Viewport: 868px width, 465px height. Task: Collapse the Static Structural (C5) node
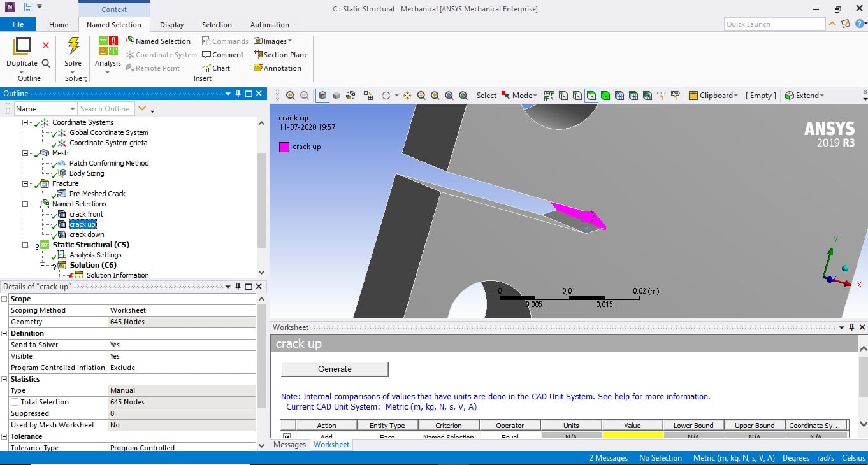click(26, 245)
